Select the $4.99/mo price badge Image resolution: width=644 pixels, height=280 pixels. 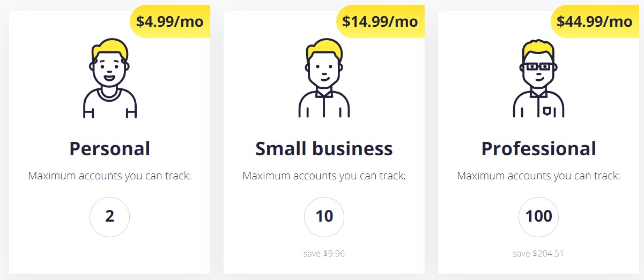point(169,21)
